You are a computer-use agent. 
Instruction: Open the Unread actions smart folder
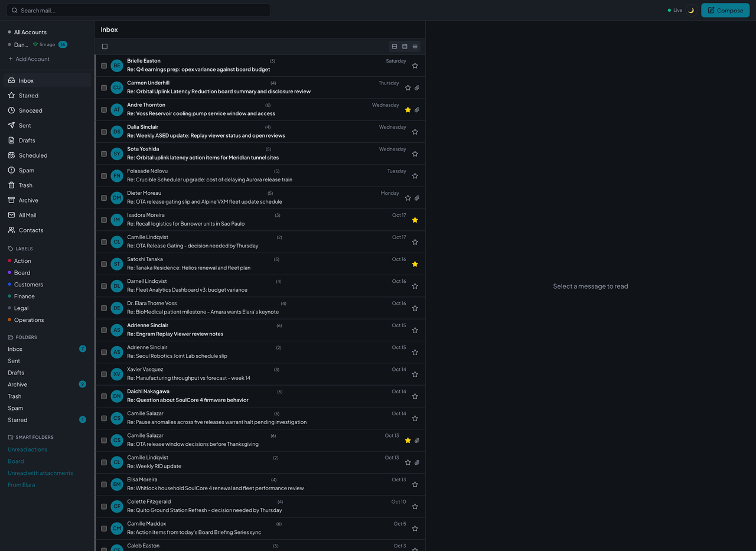pyautogui.click(x=27, y=449)
